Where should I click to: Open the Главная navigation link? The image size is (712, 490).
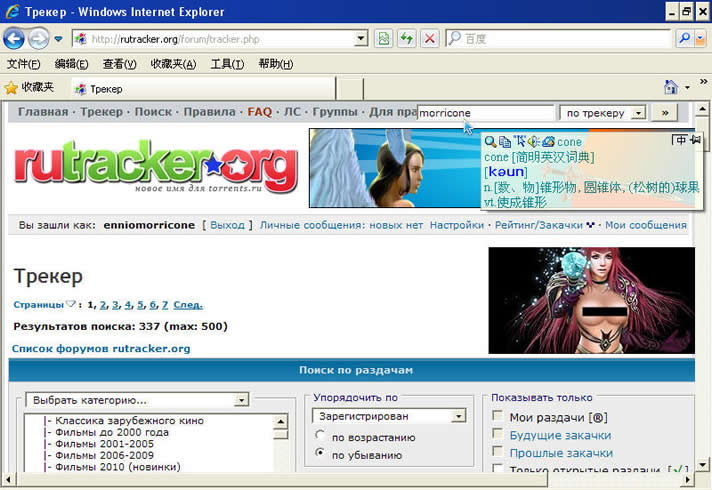[x=43, y=112]
